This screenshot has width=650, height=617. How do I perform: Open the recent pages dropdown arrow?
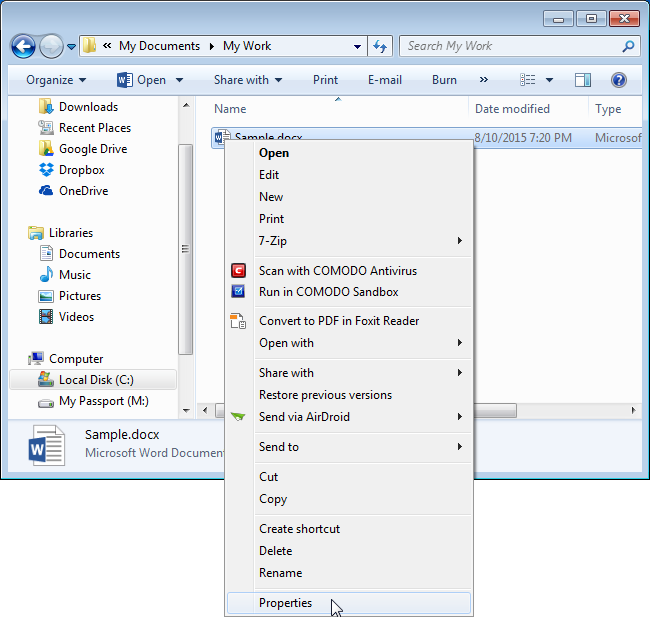pyautogui.click(x=71, y=47)
